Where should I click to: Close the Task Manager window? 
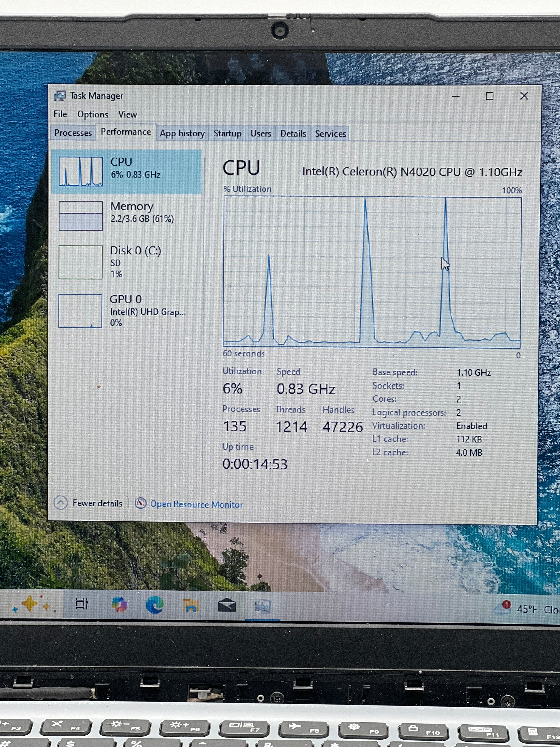click(x=524, y=96)
